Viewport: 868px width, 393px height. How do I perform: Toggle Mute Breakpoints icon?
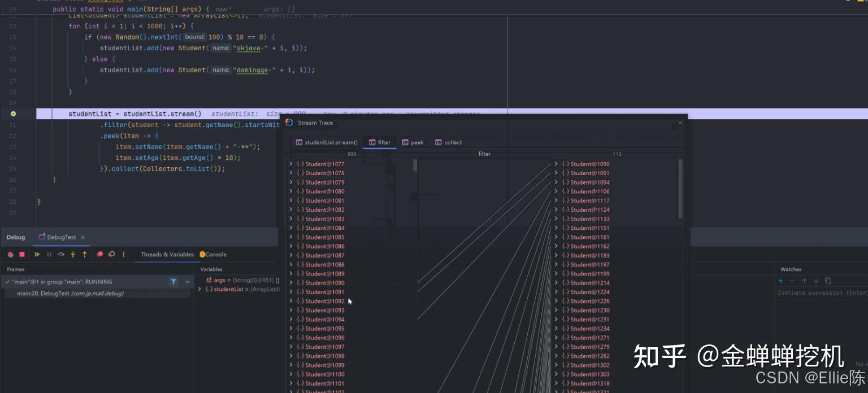coord(112,255)
